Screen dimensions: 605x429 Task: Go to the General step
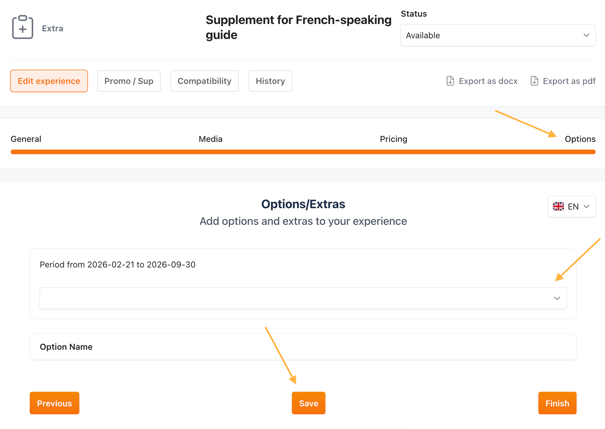pos(26,139)
